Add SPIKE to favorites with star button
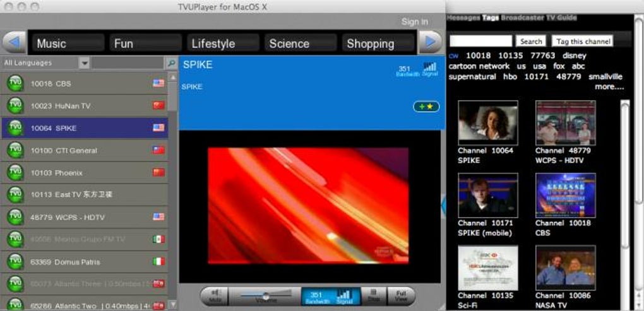The height and width of the screenshot is (311, 644). coord(426,107)
